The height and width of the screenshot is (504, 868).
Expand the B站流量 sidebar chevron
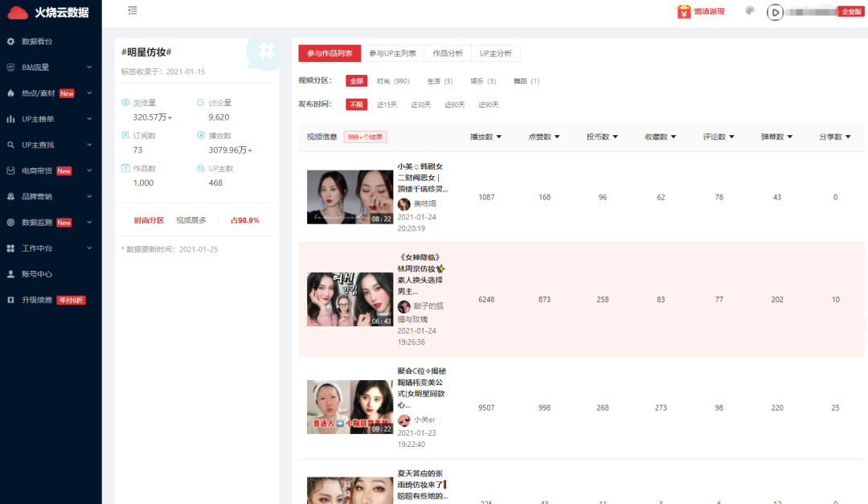[89, 67]
